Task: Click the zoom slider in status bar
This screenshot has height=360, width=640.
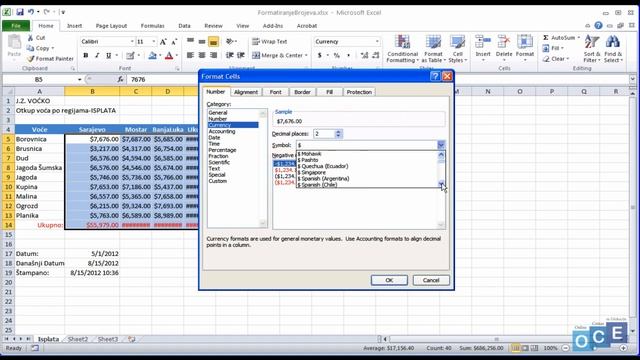Action: pyautogui.click(x=594, y=348)
